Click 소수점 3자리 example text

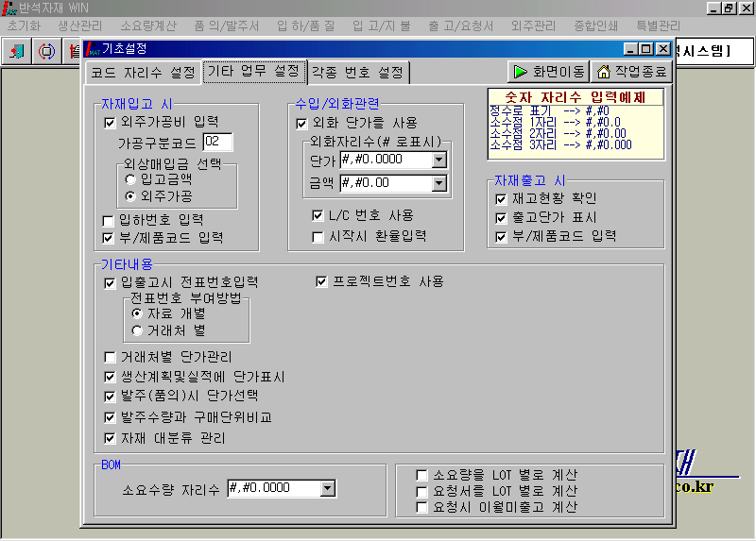560,145
